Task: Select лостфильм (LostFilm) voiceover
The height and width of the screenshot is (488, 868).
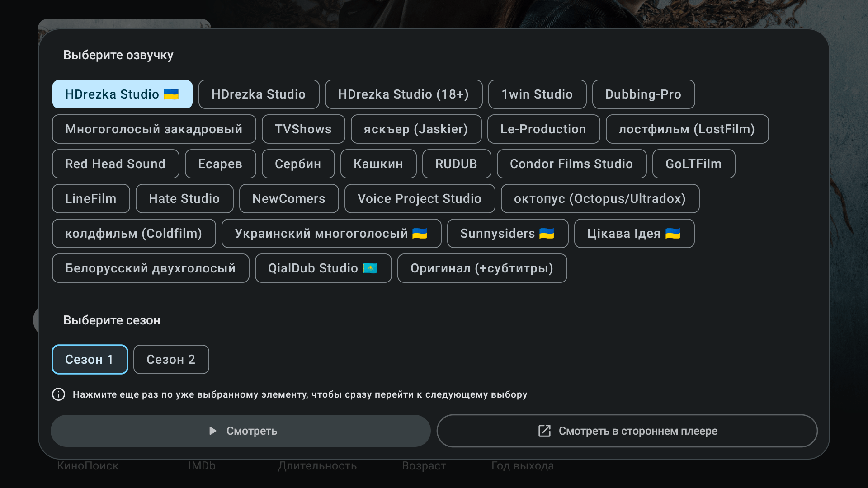Action: coord(687,129)
